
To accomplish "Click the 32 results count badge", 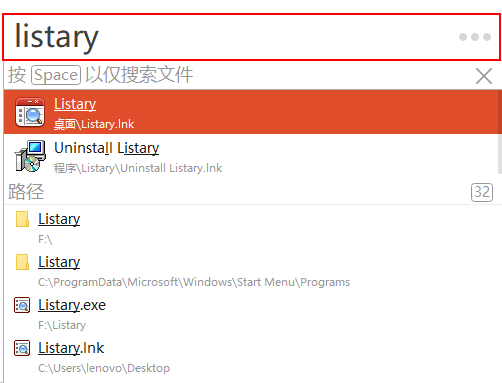I will tap(482, 192).
